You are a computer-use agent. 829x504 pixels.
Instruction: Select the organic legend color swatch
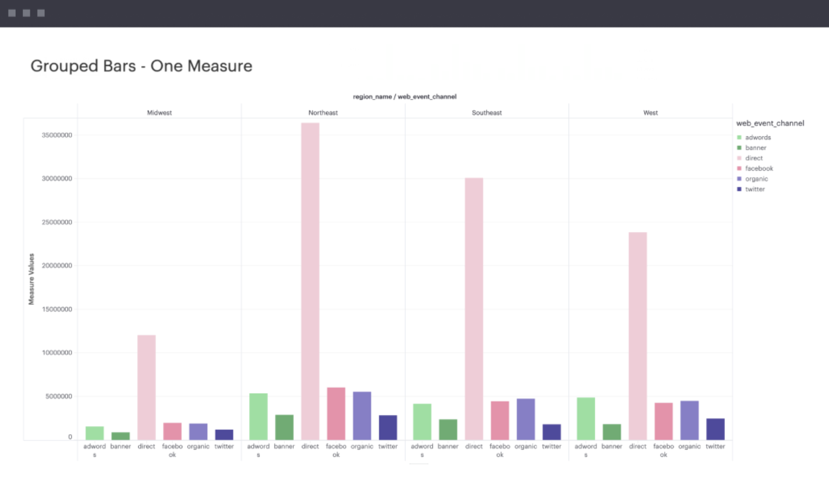tap(739, 179)
